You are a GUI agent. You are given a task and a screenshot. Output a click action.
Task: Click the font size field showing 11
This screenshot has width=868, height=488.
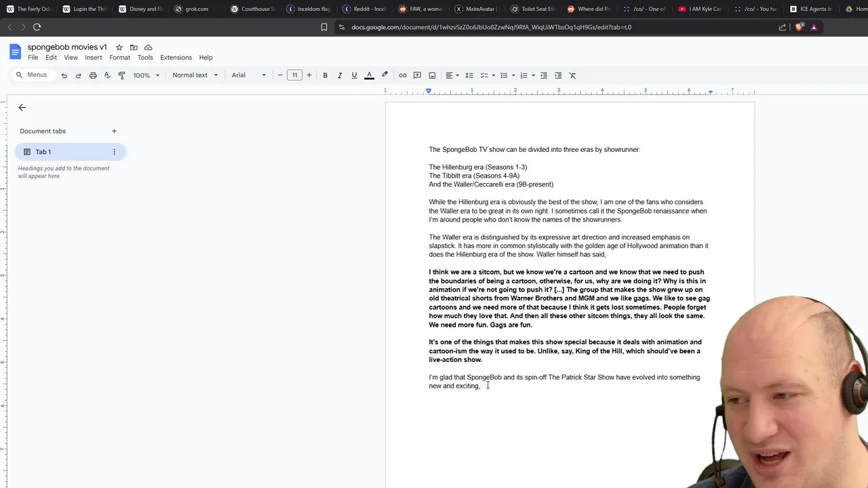tap(294, 75)
